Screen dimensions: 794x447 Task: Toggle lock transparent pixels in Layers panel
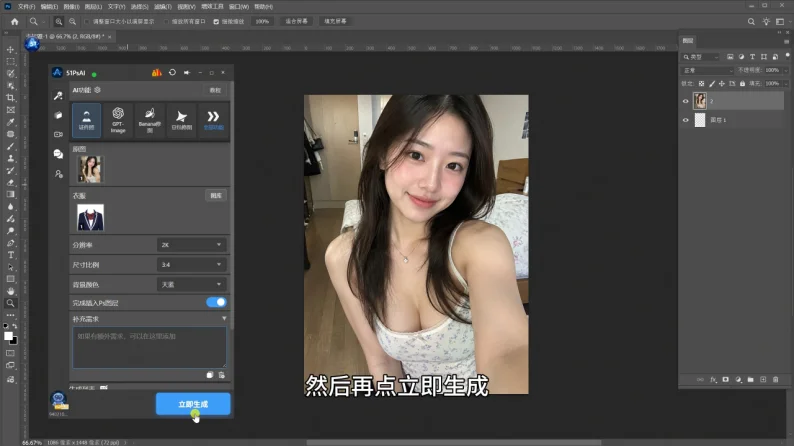click(x=701, y=84)
